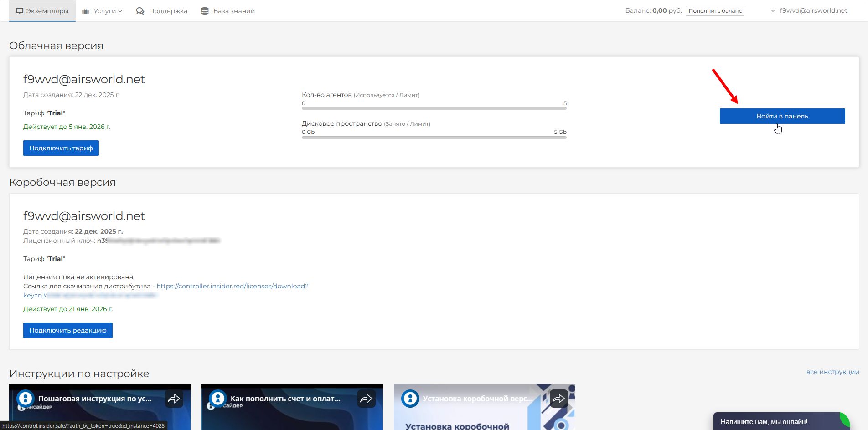Screen dimensions: 868x430
Task: Click share arrow on Пошаговая инструкция video
Action: [x=174, y=399]
